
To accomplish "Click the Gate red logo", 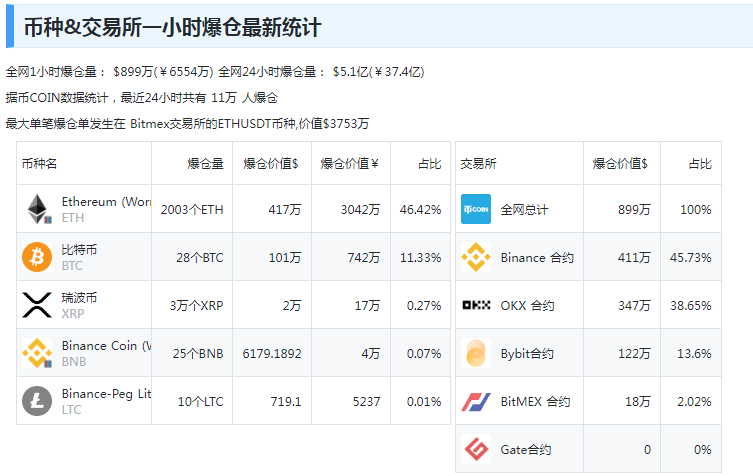I will click(476, 449).
